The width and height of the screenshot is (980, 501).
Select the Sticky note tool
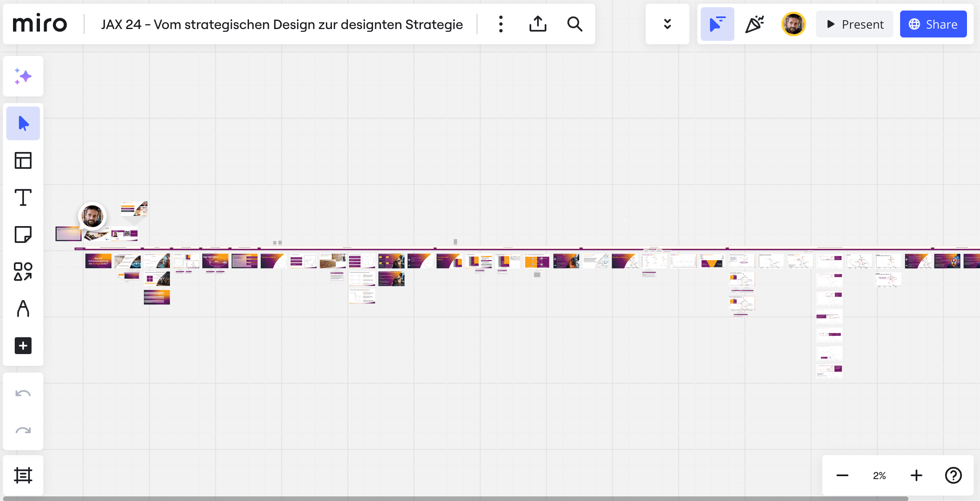[23, 235]
